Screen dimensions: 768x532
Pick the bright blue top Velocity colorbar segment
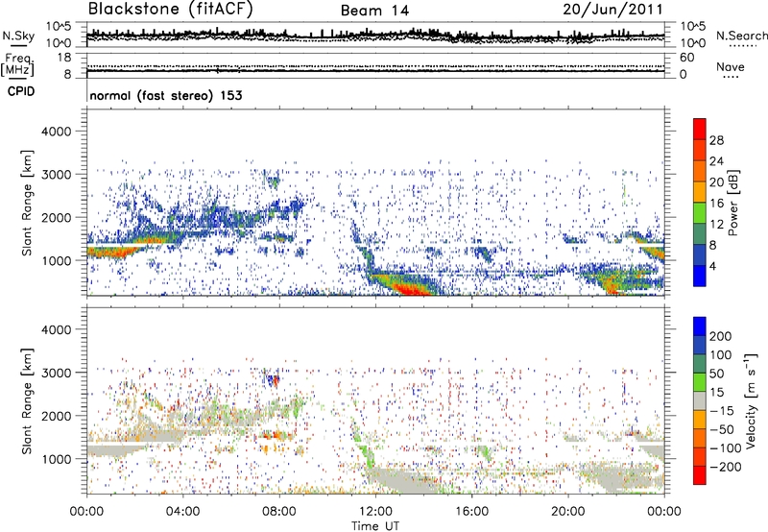(x=700, y=326)
